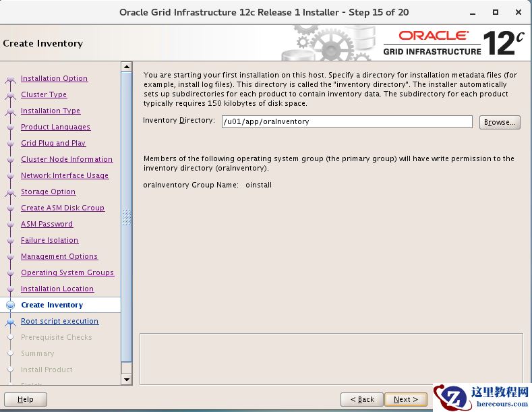
Task: Click the step list scroll-down arrow
Action: (x=127, y=380)
